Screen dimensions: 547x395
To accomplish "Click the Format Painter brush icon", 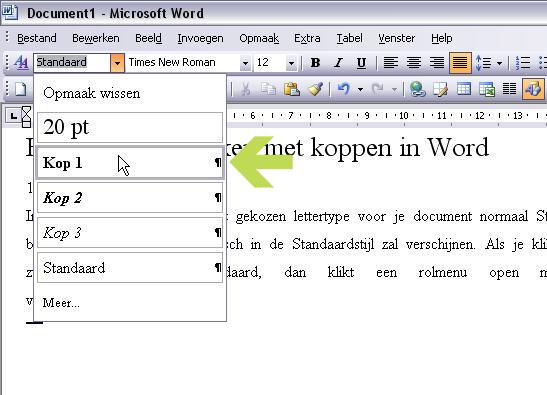I will point(315,89).
